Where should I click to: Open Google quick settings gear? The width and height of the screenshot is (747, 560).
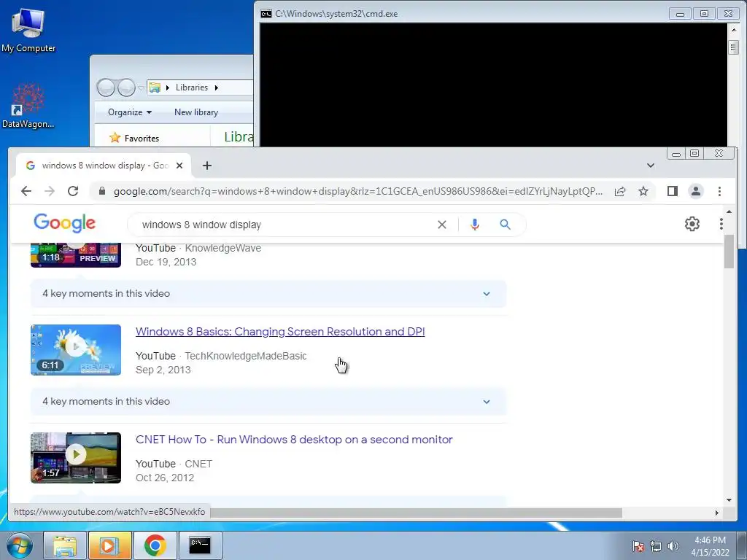tap(692, 224)
